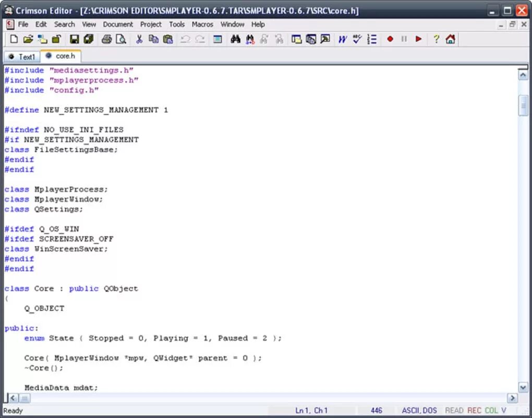Click the 'enum State' declaration line
Image resolution: width=532 pixels, height=418 pixels.
click(x=153, y=338)
